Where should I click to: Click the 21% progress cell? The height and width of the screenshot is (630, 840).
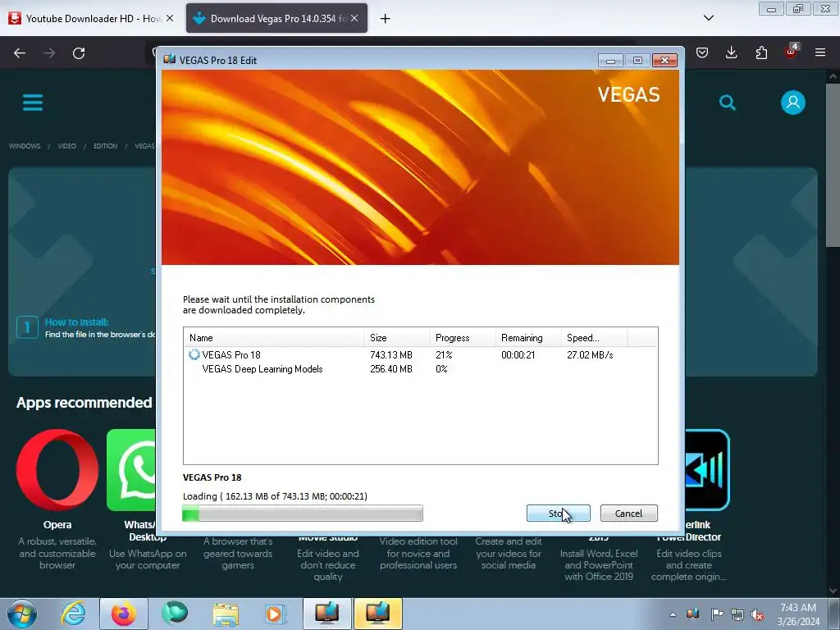pyautogui.click(x=444, y=354)
